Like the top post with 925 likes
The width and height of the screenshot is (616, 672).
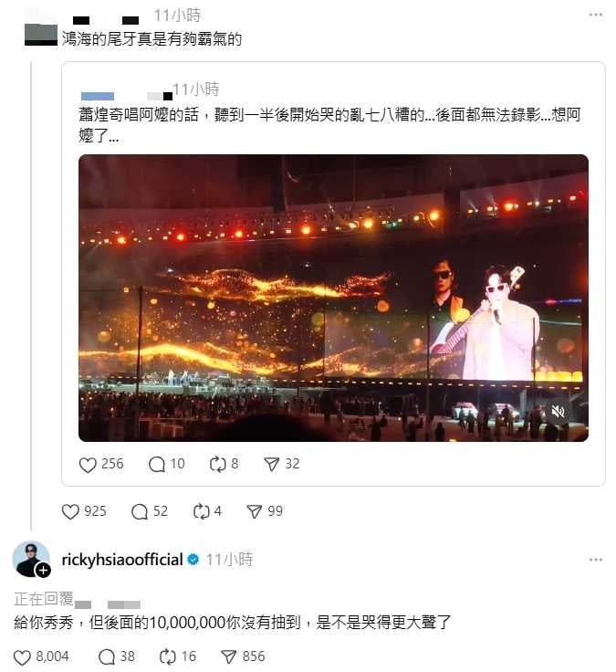(x=70, y=511)
